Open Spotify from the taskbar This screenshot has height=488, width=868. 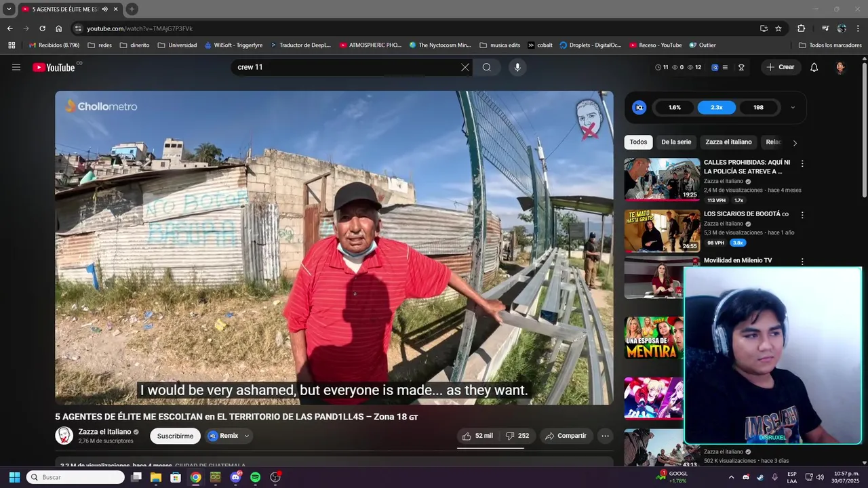click(x=255, y=477)
